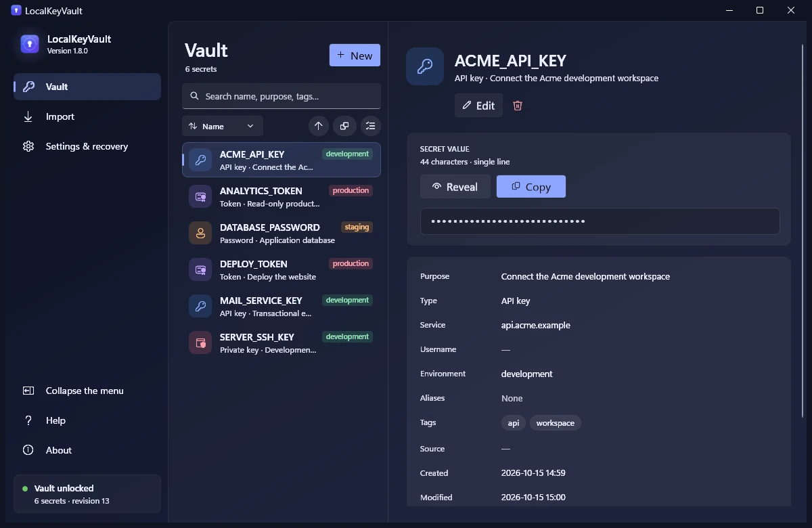Select the DEPLOY_TOKEN secret
This screenshot has height=528, width=812.
coord(281,269)
